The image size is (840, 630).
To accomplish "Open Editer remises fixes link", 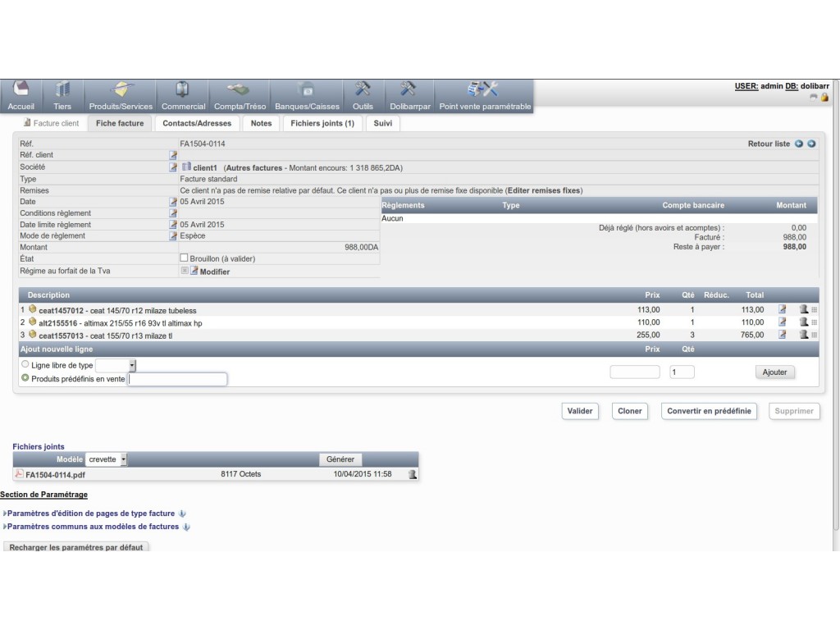I will [x=544, y=190].
